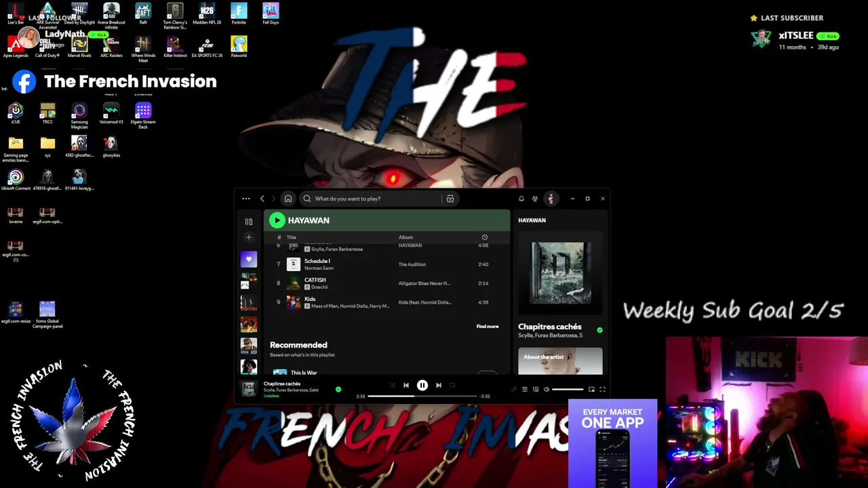Open iCUE desktop shortcut
The image size is (868, 488).
pos(16,113)
